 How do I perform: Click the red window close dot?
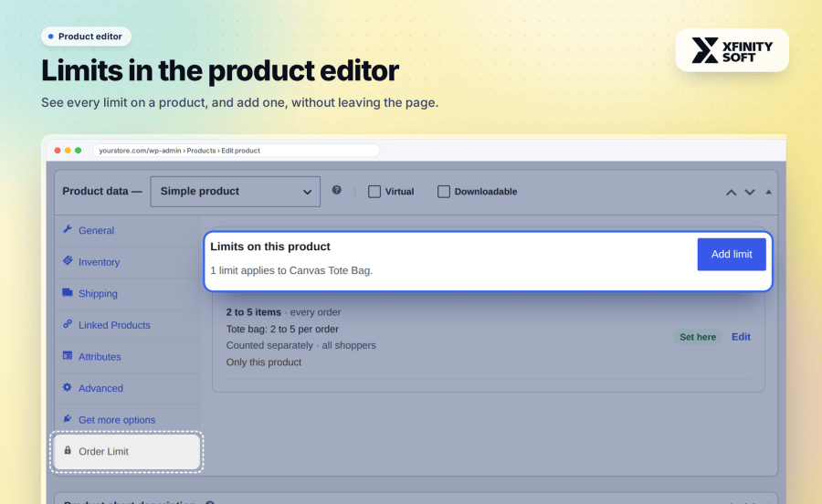58,151
